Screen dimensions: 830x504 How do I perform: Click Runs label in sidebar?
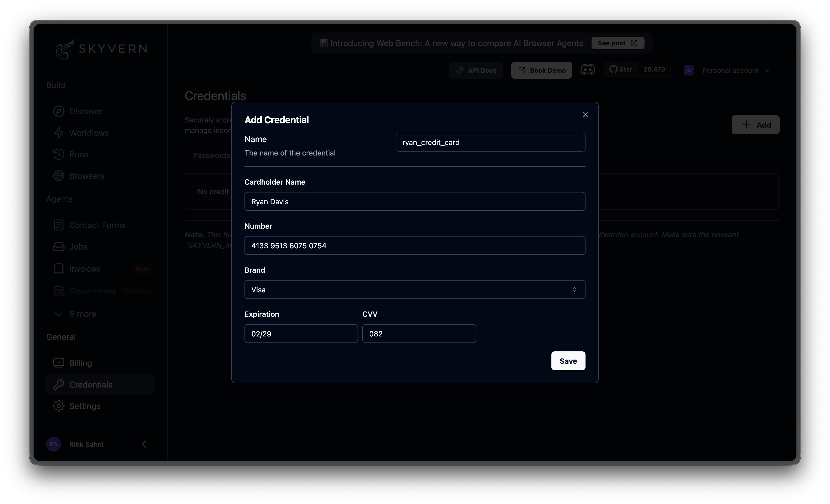point(78,154)
